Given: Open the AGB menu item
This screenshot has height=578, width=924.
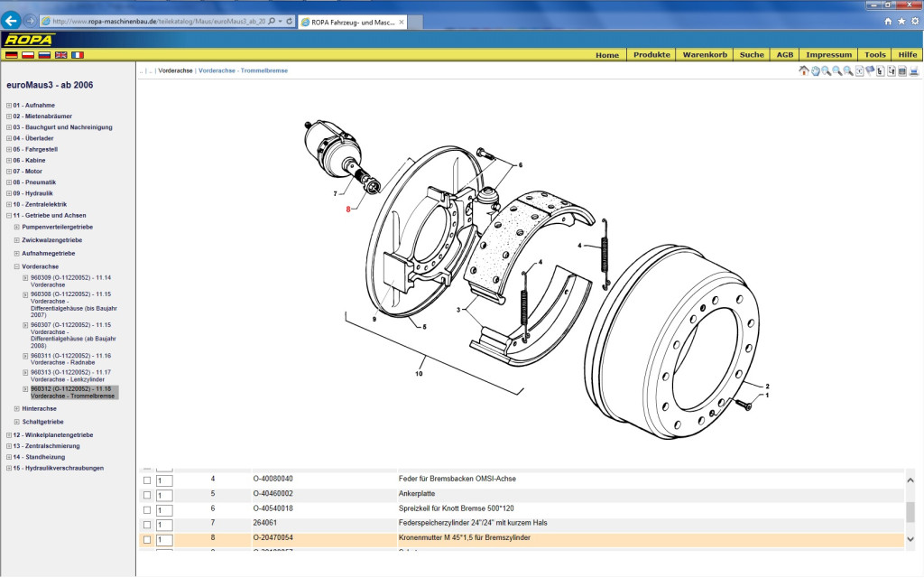Looking at the screenshot, I should pyautogui.click(x=785, y=55).
